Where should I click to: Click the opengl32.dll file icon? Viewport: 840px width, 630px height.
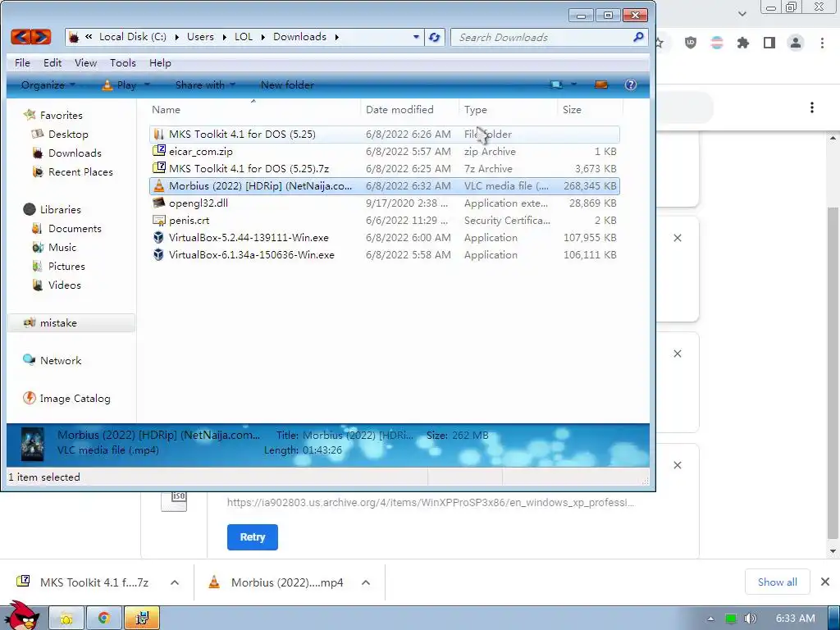click(x=158, y=203)
